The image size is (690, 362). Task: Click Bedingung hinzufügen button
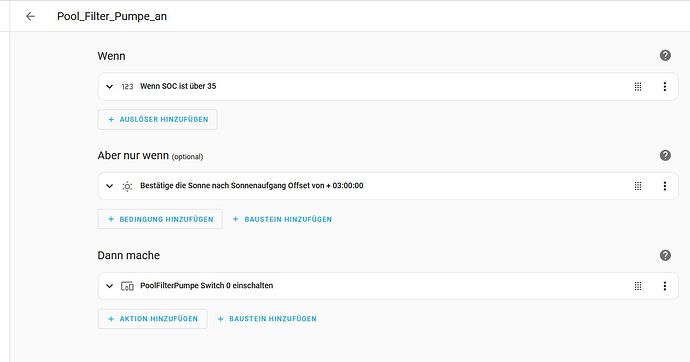[x=160, y=219]
